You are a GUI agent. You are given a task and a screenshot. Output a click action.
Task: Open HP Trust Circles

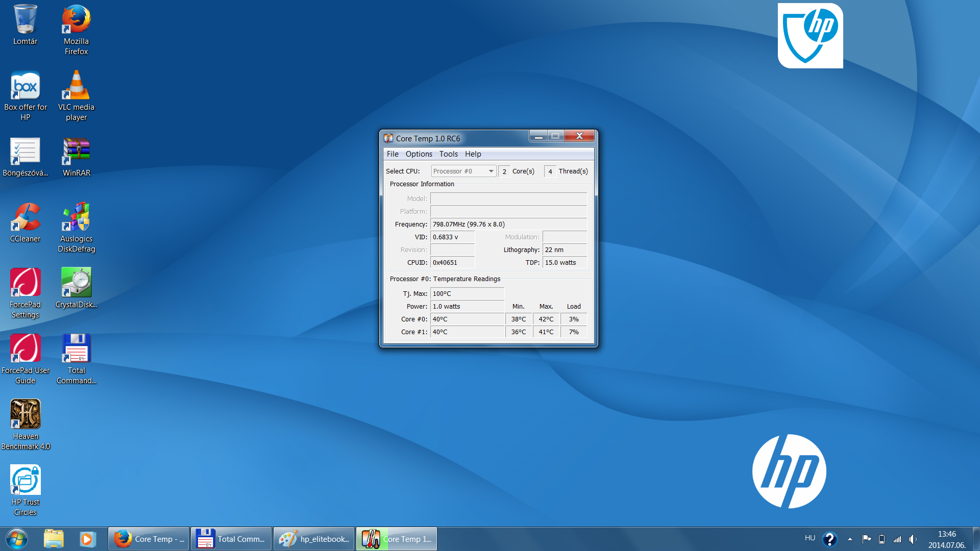[x=25, y=480]
